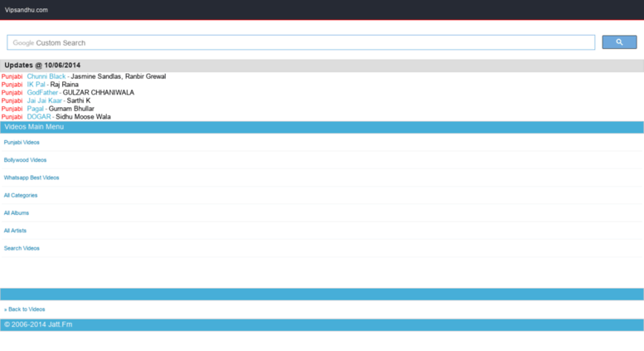Click the 2006-2014 Jatt.Fm copyright text
The image size is (644, 351).
point(38,324)
